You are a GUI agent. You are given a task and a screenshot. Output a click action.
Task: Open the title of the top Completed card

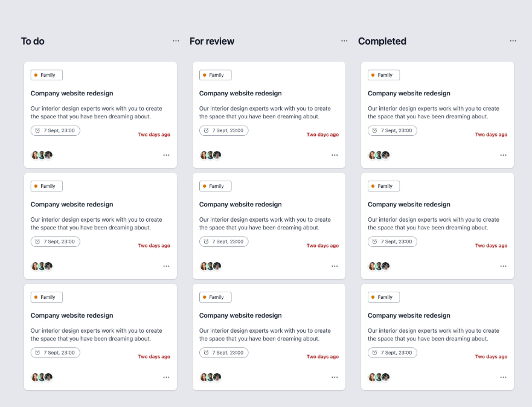point(409,94)
